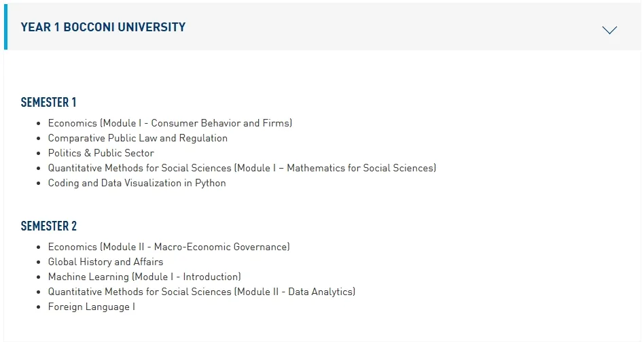Click Politics & Public Sector course
Image resolution: width=644 pixels, height=342 pixels.
(101, 153)
